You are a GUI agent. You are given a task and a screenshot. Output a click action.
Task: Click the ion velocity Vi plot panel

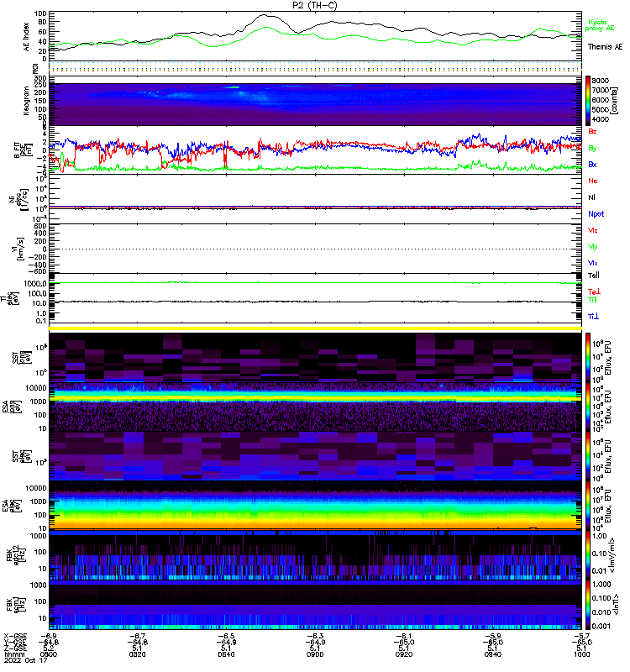pyautogui.click(x=316, y=249)
